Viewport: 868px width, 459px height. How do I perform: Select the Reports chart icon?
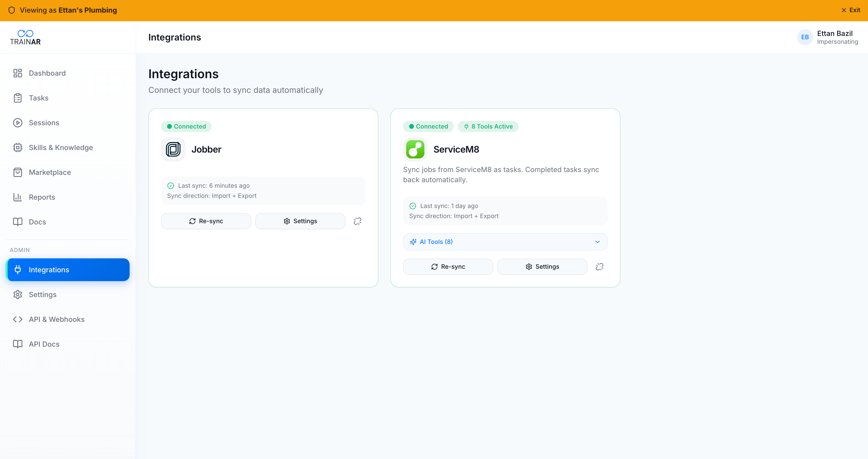point(18,197)
